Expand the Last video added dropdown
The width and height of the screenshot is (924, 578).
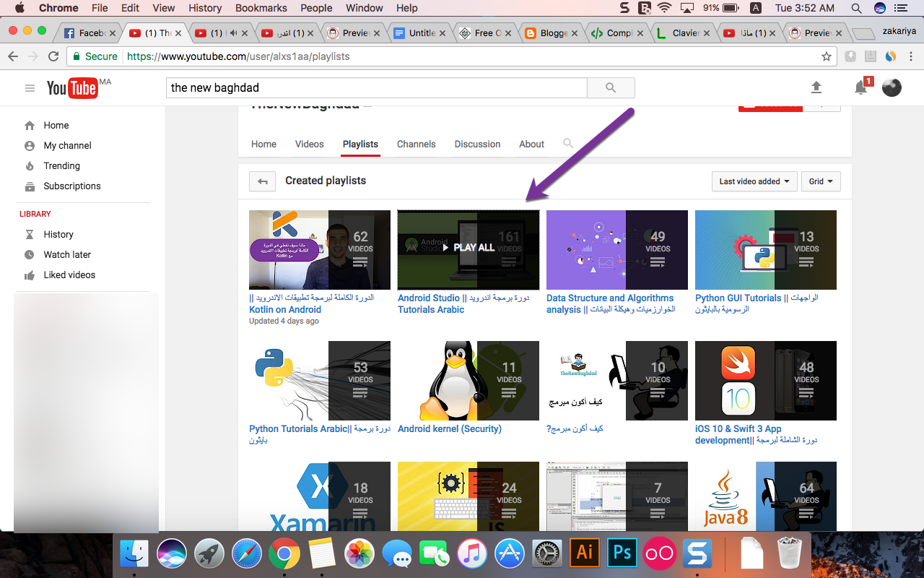coord(754,181)
